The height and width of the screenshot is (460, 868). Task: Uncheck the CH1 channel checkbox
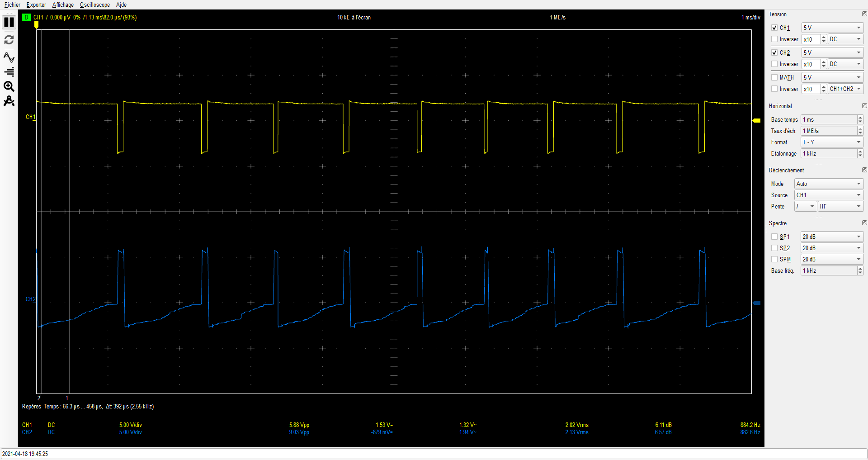(774, 28)
